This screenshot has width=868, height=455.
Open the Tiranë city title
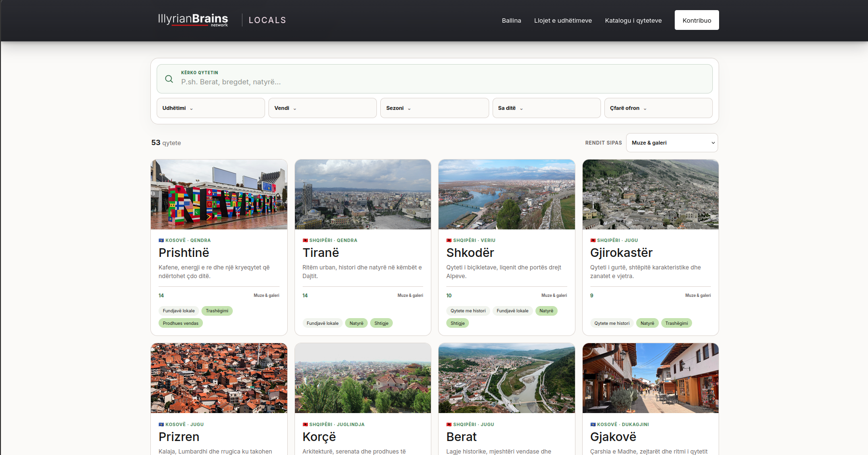pyautogui.click(x=320, y=253)
